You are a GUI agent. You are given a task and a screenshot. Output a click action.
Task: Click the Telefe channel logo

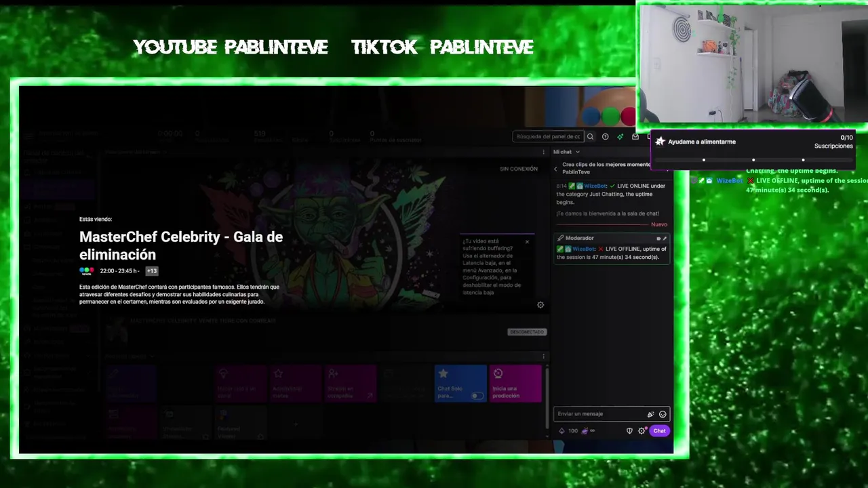coord(86,271)
